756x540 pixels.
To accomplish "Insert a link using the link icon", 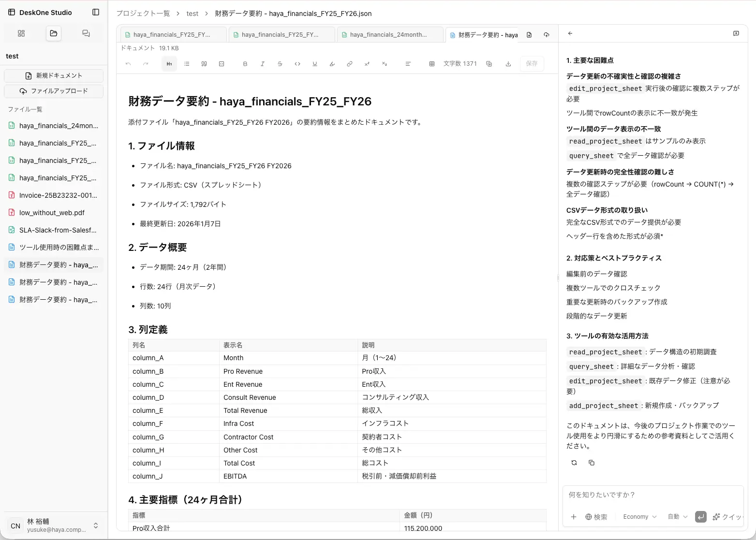I will coord(349,63).
